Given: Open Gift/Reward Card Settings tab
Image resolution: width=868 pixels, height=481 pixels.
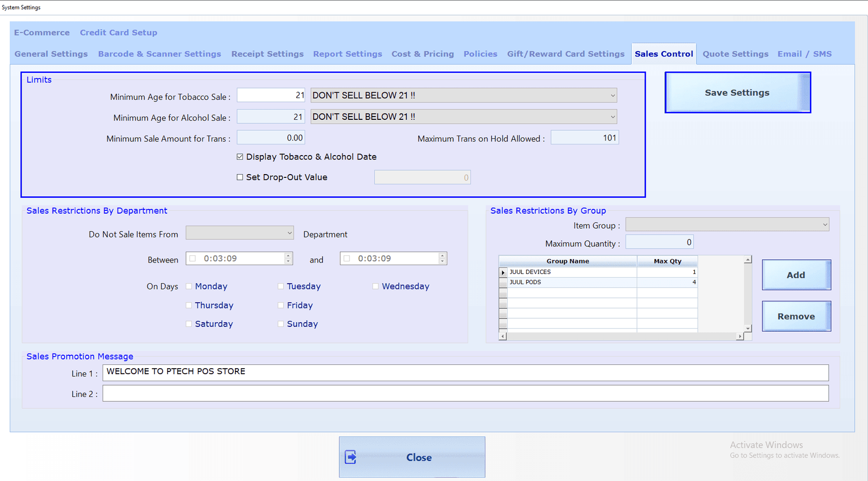Looking at the screenshot, I should point(566,54).
